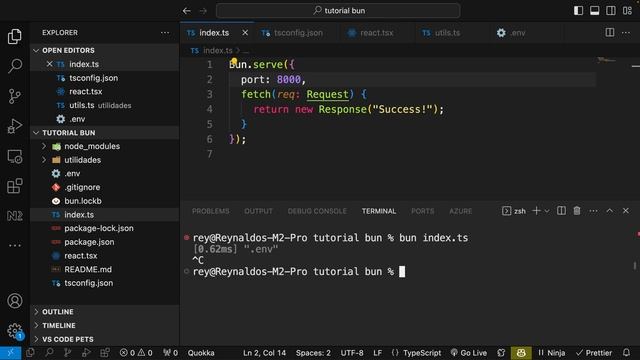The height and width of the screenshot is (360, 640).
Task: Click Quokka in the status bar
Action: 201,353
